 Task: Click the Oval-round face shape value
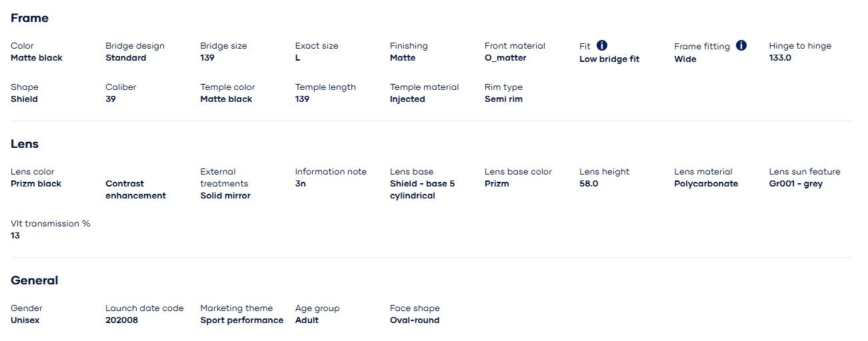(415, 320)
